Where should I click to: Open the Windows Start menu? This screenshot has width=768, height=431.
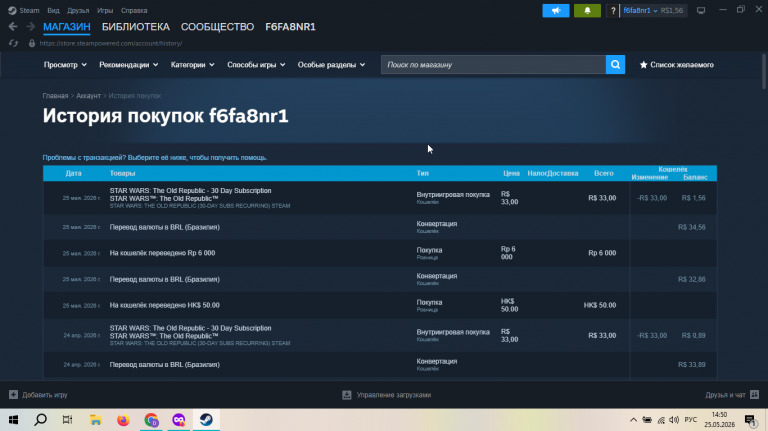13,420
